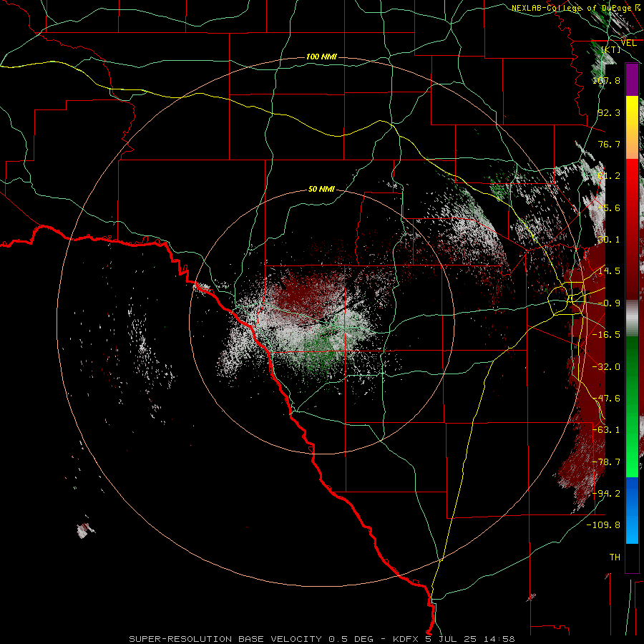Click the 100 NMI range ring label
This screenshot has height=644, width=644.
point(321,57)
